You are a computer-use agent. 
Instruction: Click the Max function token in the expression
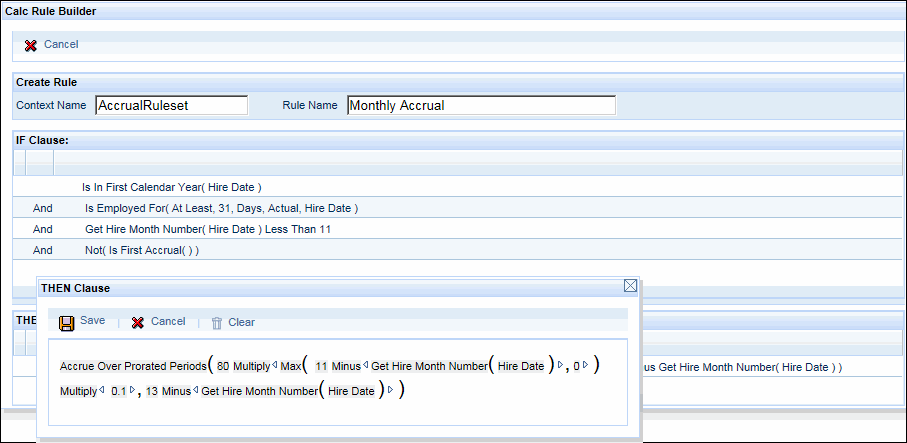290,366
